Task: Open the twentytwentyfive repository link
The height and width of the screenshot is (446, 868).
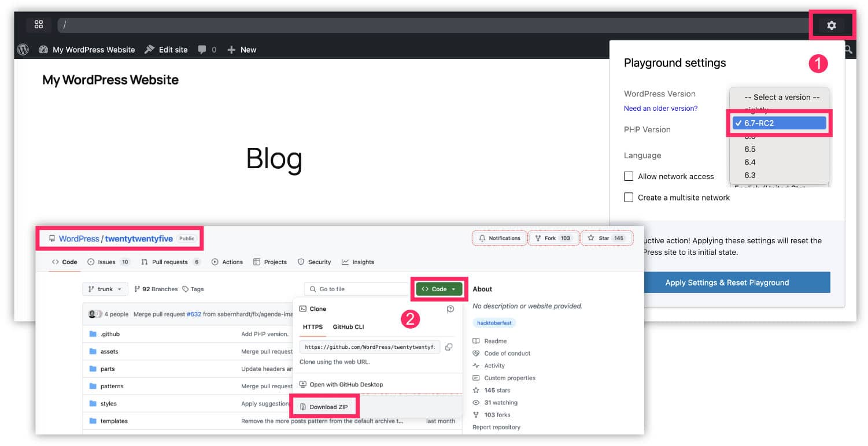Action: pos(139,239)
